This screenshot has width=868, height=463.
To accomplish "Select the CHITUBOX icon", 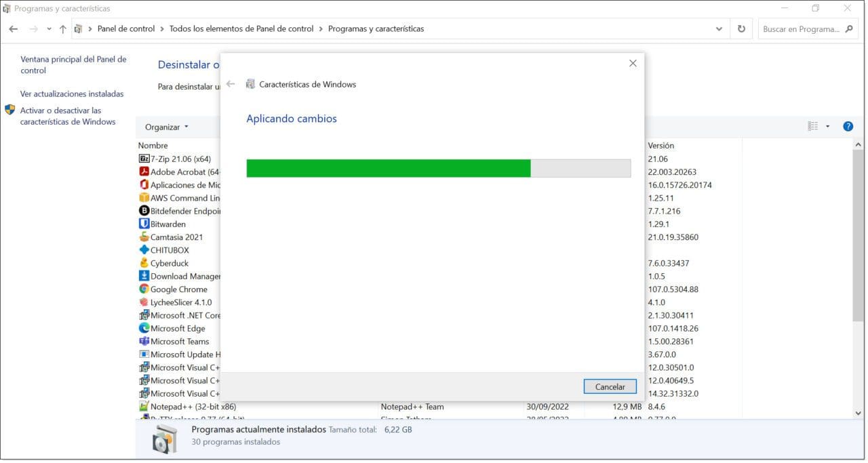I will click(x=144, y=249).
